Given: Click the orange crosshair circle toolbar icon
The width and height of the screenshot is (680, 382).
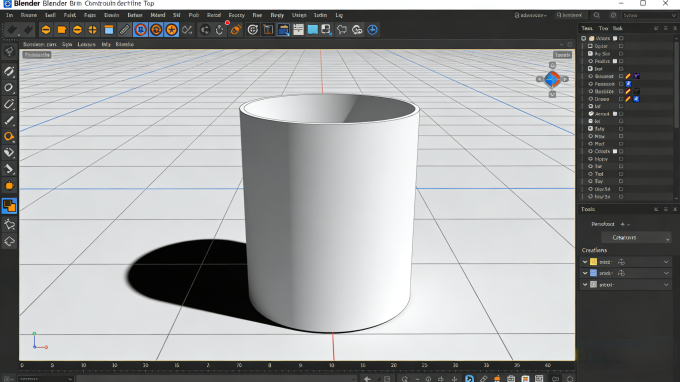Looking at the screenshot, I should (92, 29).
